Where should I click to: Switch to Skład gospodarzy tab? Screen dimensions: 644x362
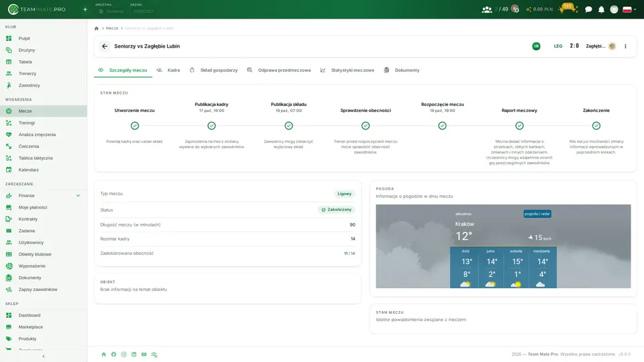[x=213, y=70]
